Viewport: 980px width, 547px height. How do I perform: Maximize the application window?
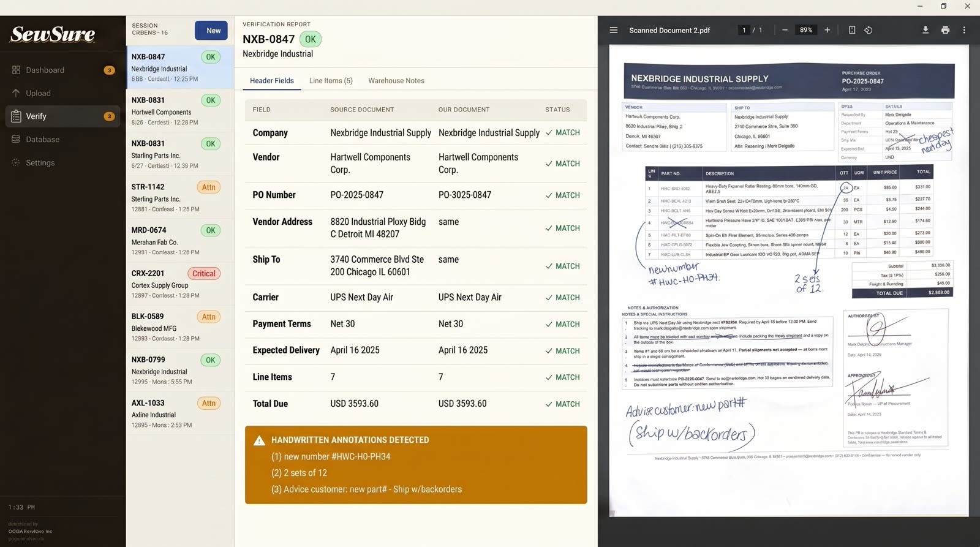coord(943,6)
